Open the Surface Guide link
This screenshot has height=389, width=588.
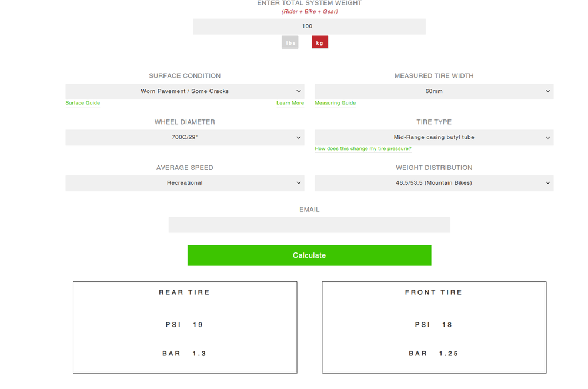click(x=83, y=103)
